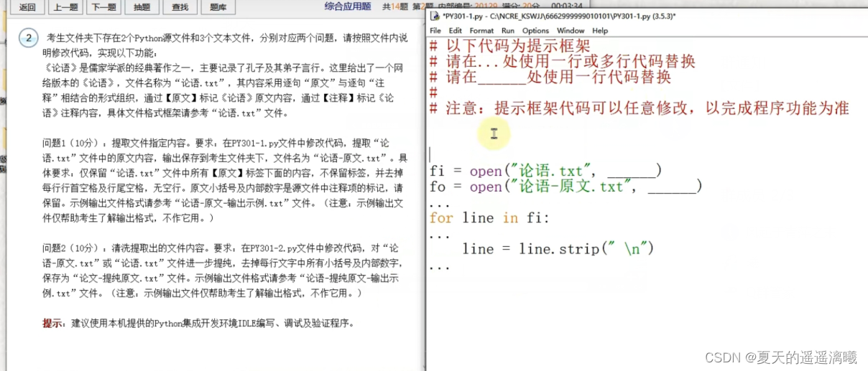Click the code line fi = open("论语.txt"
The image size is (868, 371).
pos(545,171)
